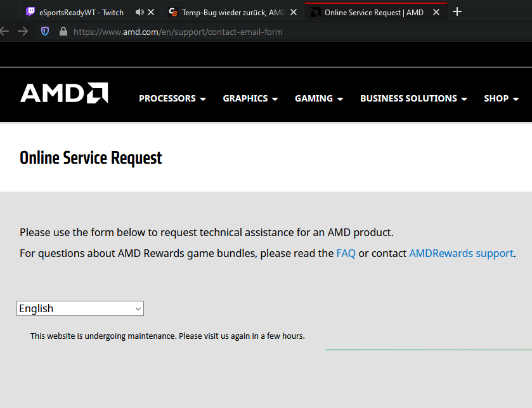The height and width of the screenshot is (408, 532).
Task: Open the SHOP navigation menu
Action: (496, 98)
